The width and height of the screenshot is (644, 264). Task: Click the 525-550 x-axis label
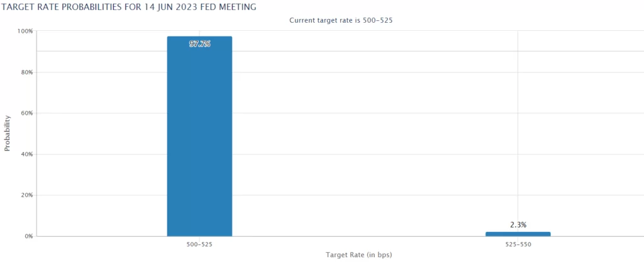click(x=518, y=243)
